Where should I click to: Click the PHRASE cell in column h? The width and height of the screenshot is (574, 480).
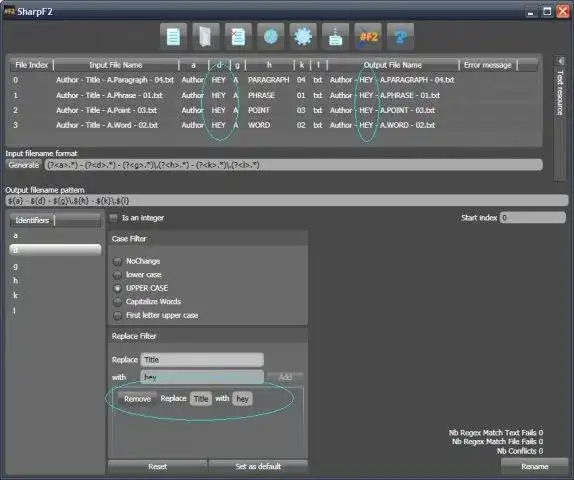pyautogui.click(x=261, y=96)
